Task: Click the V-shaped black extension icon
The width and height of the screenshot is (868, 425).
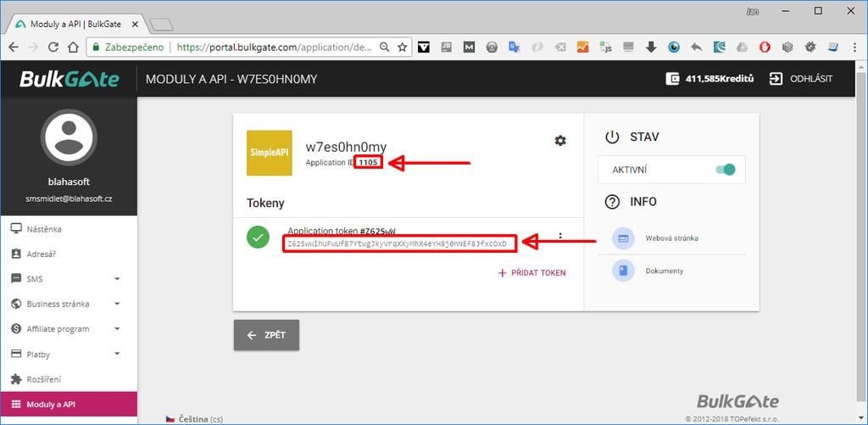Action: (x=424, y=48)
